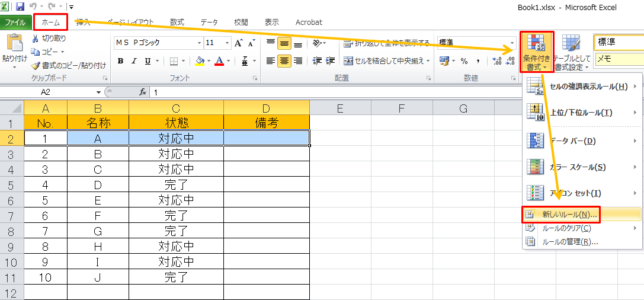Toggle Italic formatting

[x=133, y=61]
